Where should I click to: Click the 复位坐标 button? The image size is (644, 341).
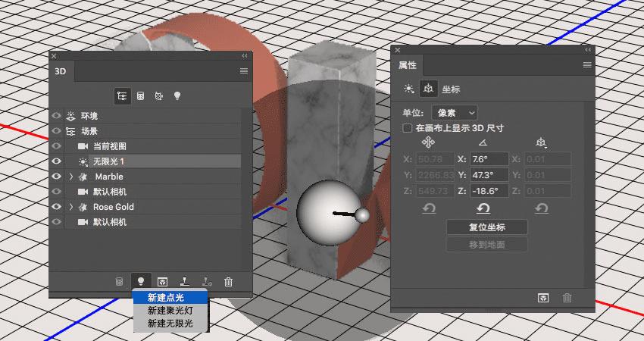tap(486, 227)
